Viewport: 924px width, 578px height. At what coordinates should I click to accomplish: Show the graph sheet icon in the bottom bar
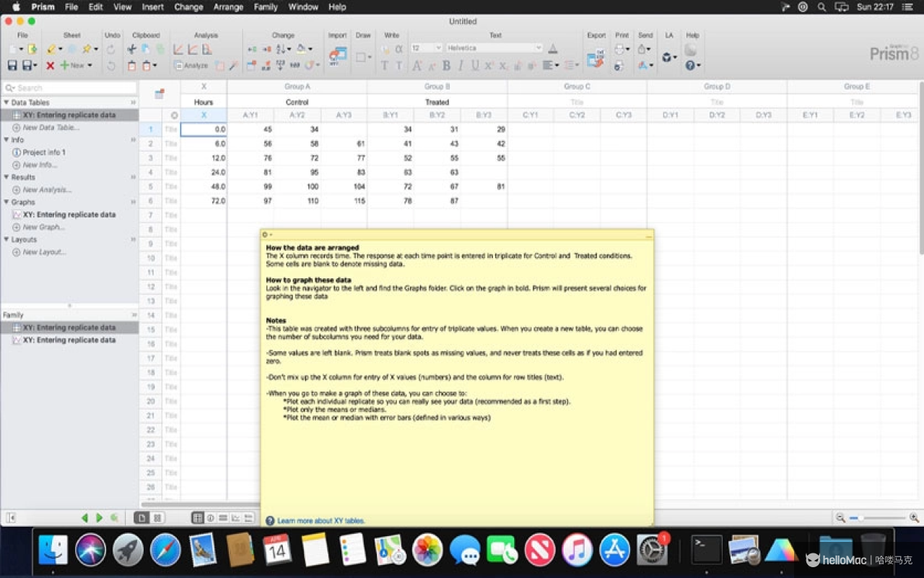(235, 517)
